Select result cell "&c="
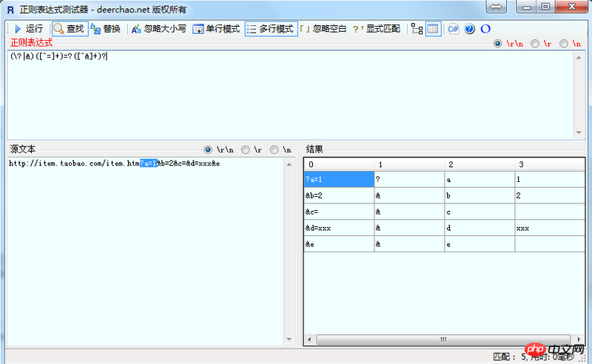The image size is (592, 364). coord(339,212)
